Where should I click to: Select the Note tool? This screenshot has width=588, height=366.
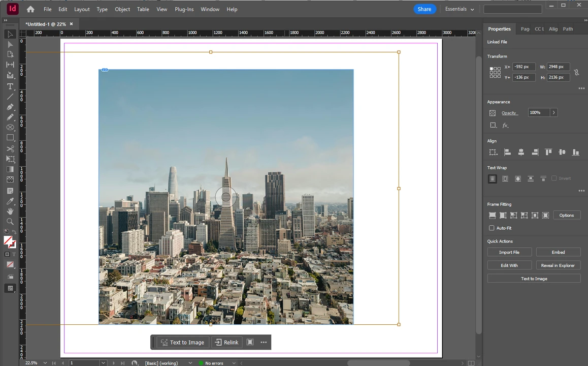pos(10,191)
